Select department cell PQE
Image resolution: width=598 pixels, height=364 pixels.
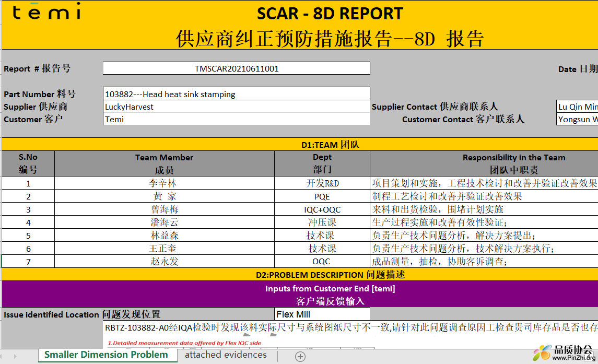click(322, 196)
